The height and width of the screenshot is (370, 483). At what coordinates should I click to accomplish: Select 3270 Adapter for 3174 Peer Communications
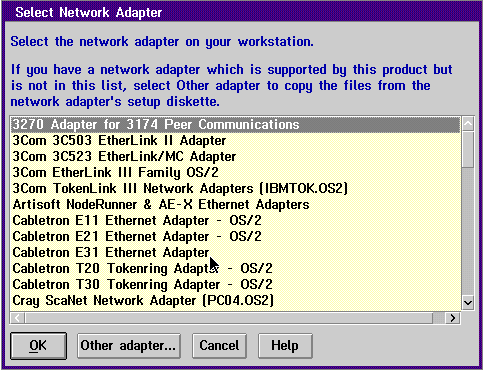[235, 124]
